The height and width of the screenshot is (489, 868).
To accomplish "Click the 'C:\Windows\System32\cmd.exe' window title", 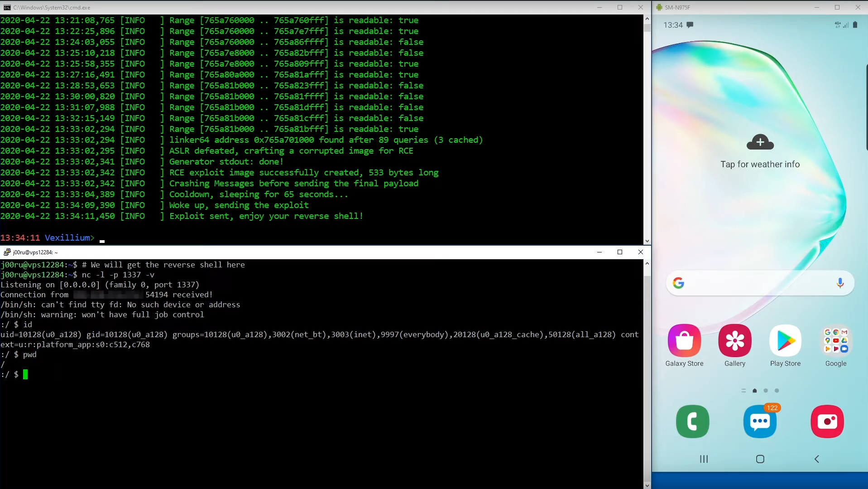I will pos(52,8).
